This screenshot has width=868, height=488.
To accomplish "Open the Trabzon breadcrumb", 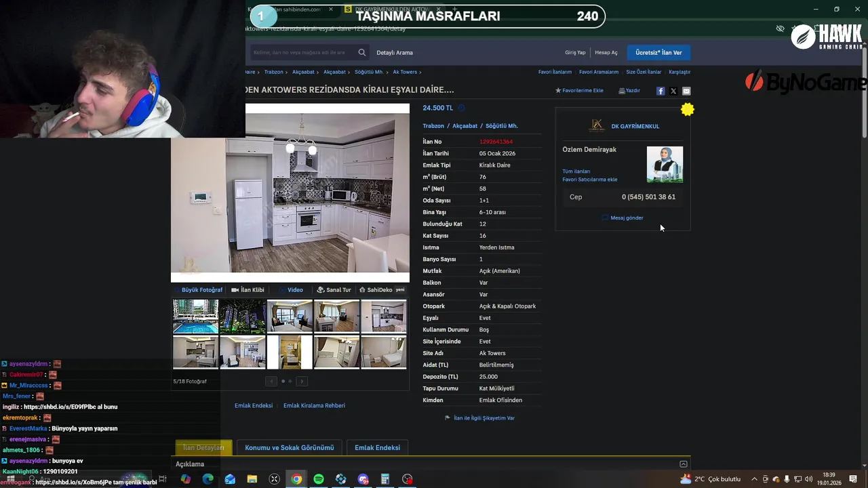I will (273, 72).
